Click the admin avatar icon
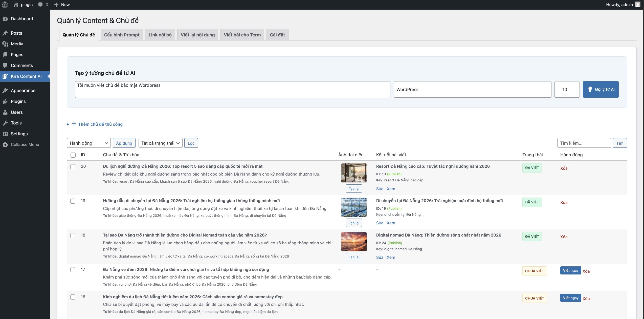 click(638, 5)
